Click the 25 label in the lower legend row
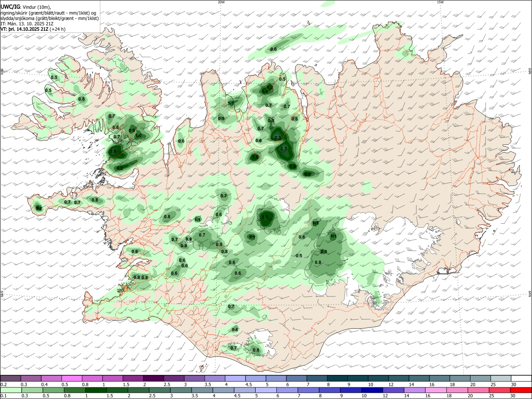The image size is (532, 399). tap(492, 396)
